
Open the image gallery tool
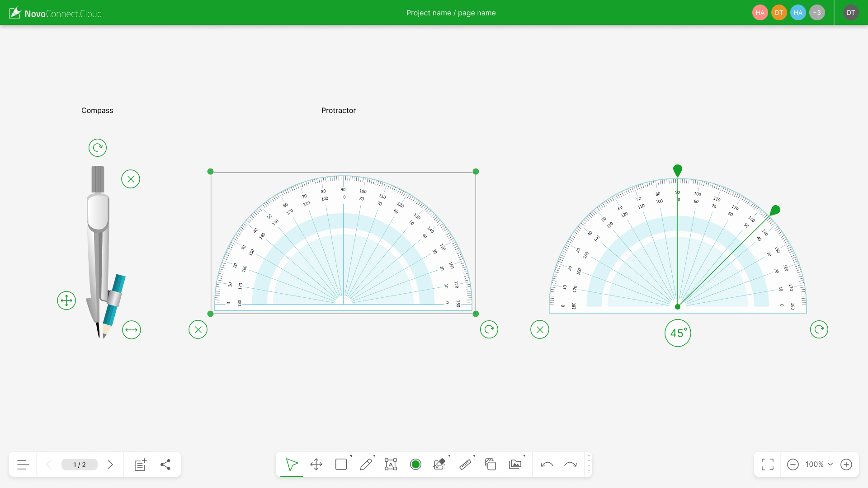pos(515,464)
